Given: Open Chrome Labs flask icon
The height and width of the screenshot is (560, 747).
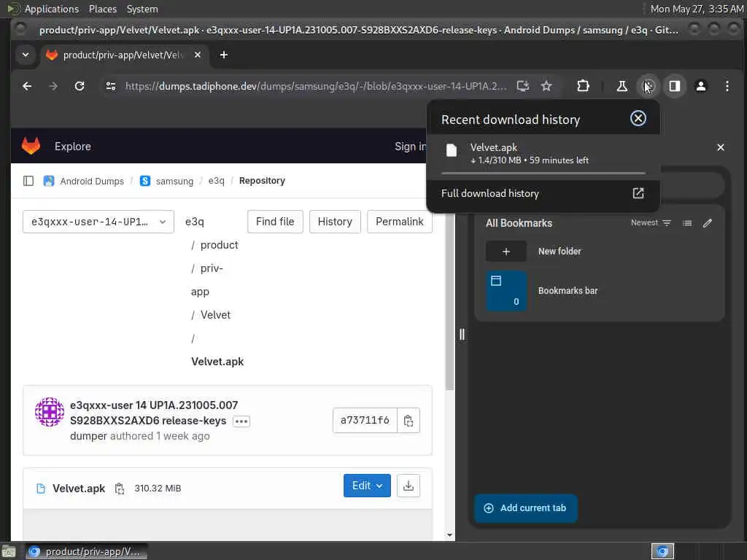Looking at the screenshot, I should (x=622, y=86).
